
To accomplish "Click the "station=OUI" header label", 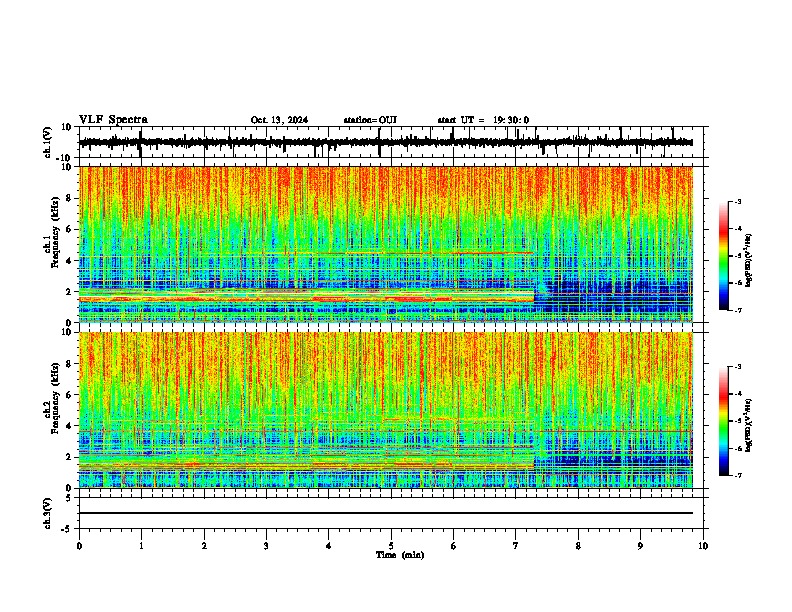I will [370, 120].
